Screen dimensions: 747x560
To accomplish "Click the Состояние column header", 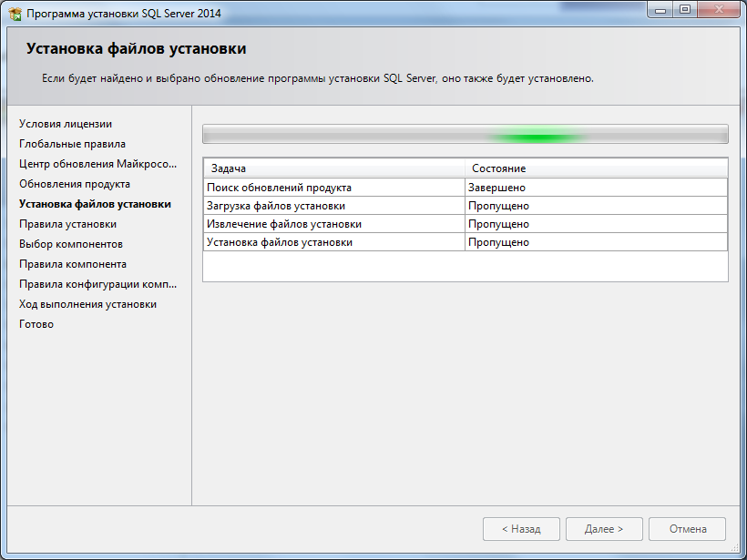I will pyautogui.click(x=597, y=168).
